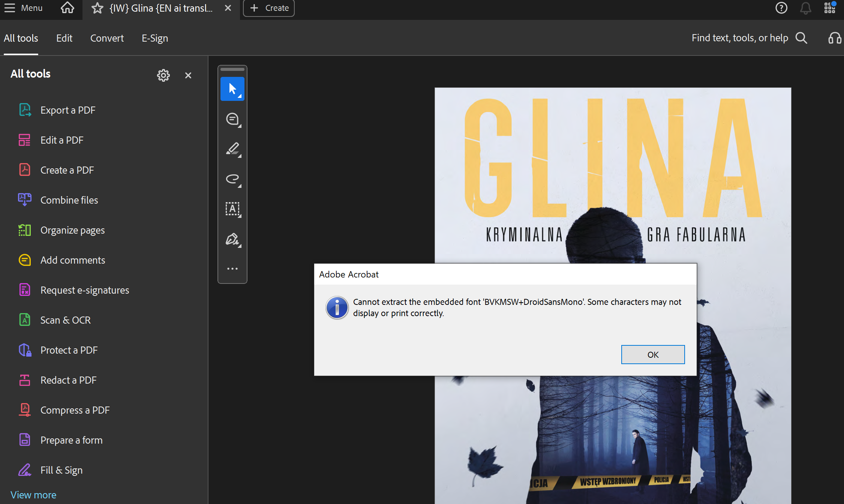Star the Glina document tab
The width and height of the screenshot is (844, 504).
click(97, 8)
